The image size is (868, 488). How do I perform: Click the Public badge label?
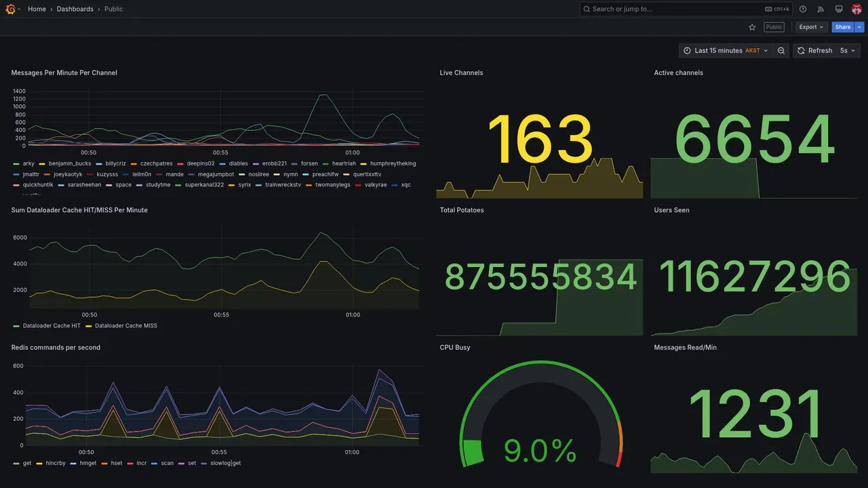(774, 27)
